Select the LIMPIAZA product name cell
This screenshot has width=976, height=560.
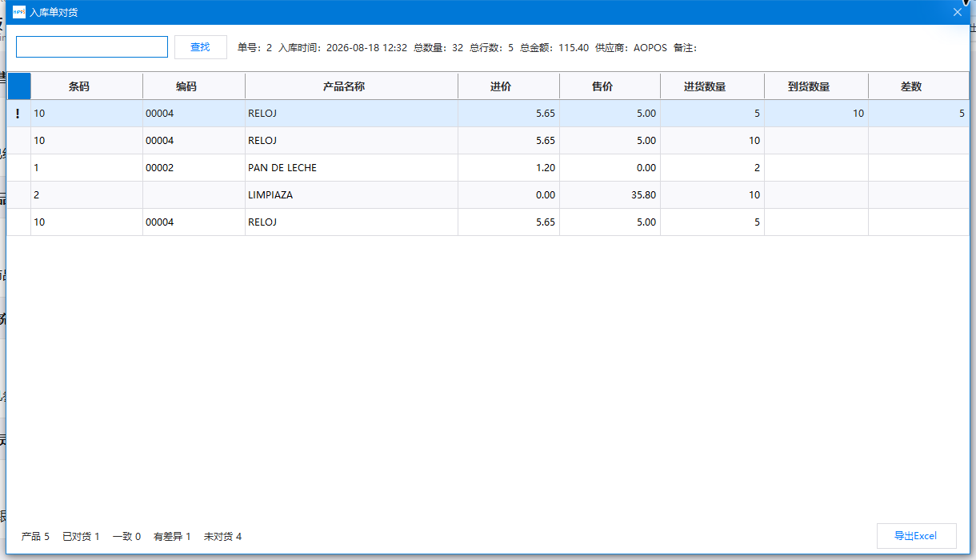[351, 195]
